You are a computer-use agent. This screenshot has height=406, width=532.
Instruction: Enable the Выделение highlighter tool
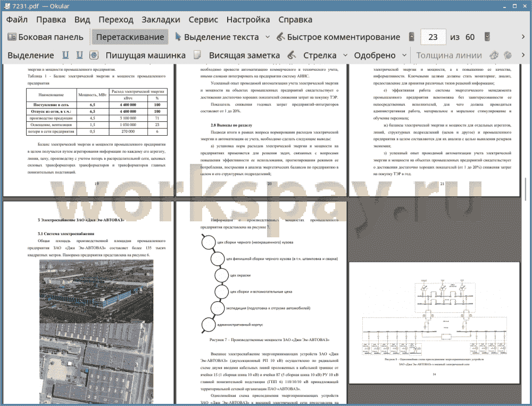point(30,55)
